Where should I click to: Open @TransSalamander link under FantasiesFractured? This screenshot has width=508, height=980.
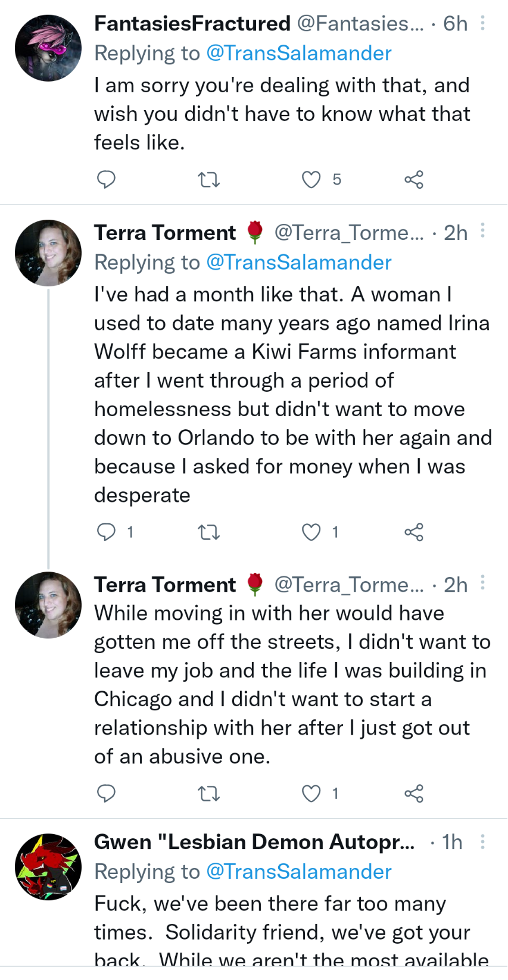298,53
